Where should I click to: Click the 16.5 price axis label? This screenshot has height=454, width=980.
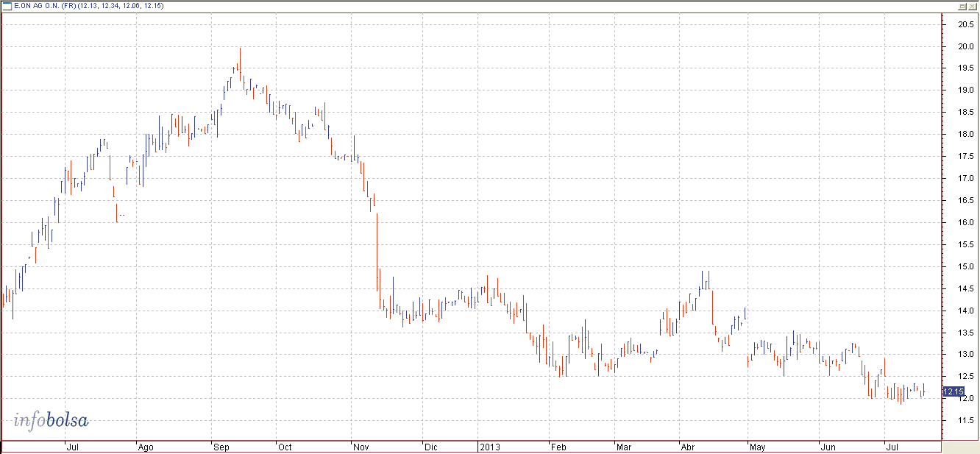coord(965,201)
